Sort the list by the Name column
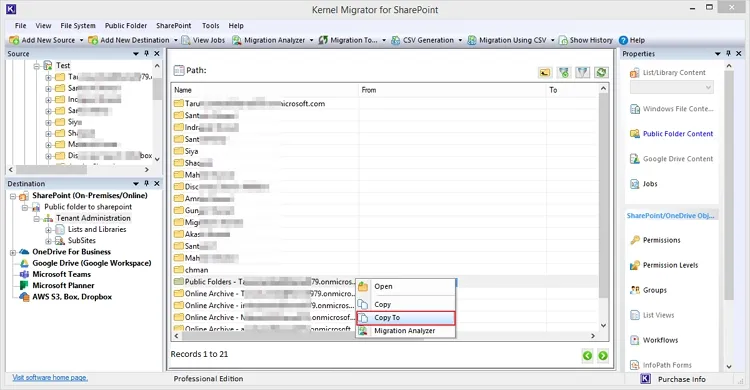 pos(265,90)
